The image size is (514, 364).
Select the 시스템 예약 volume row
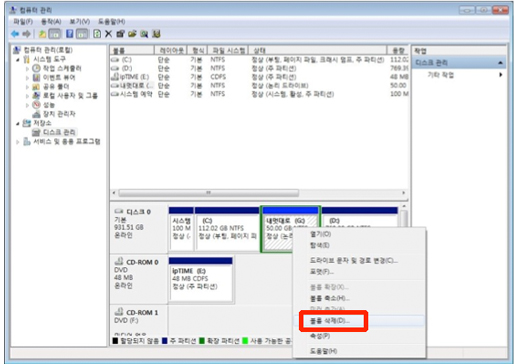259,94
